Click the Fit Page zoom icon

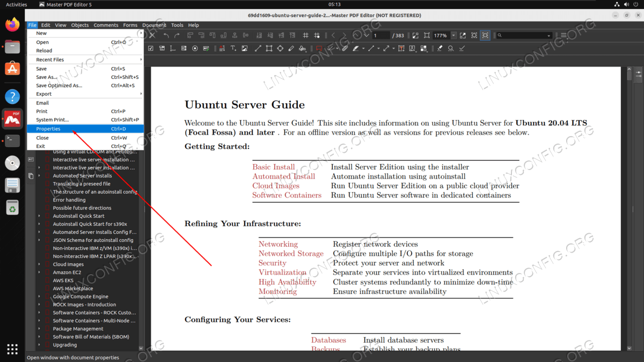pos(427,35)
